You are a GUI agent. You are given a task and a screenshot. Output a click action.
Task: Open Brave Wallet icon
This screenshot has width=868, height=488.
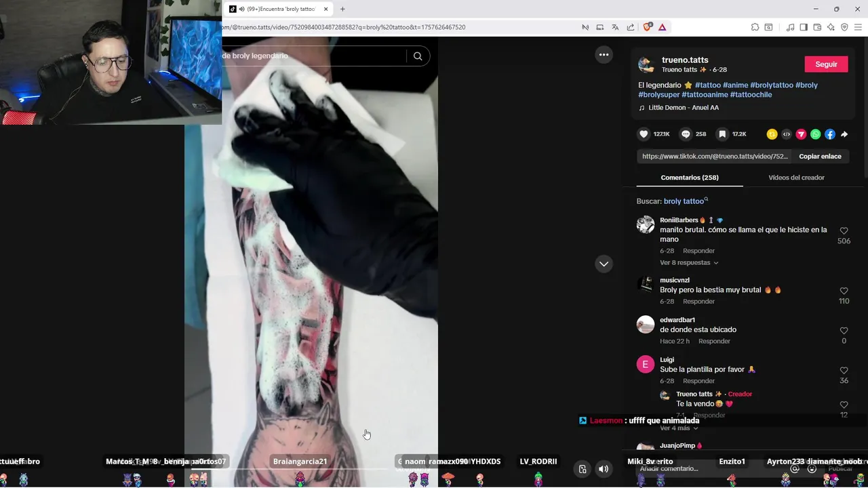pyautogui.click(x=817, y=27)
